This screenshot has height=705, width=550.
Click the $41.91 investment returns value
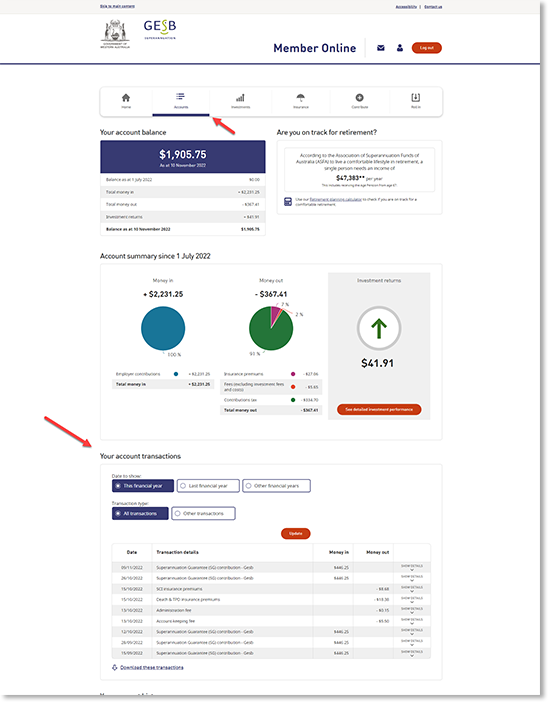378,365
